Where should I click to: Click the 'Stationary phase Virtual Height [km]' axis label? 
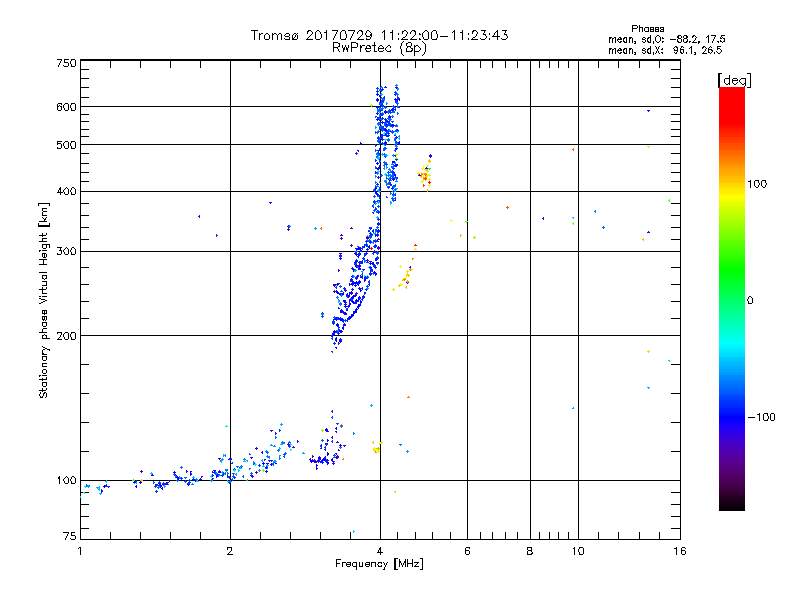(x=44, y=300)
